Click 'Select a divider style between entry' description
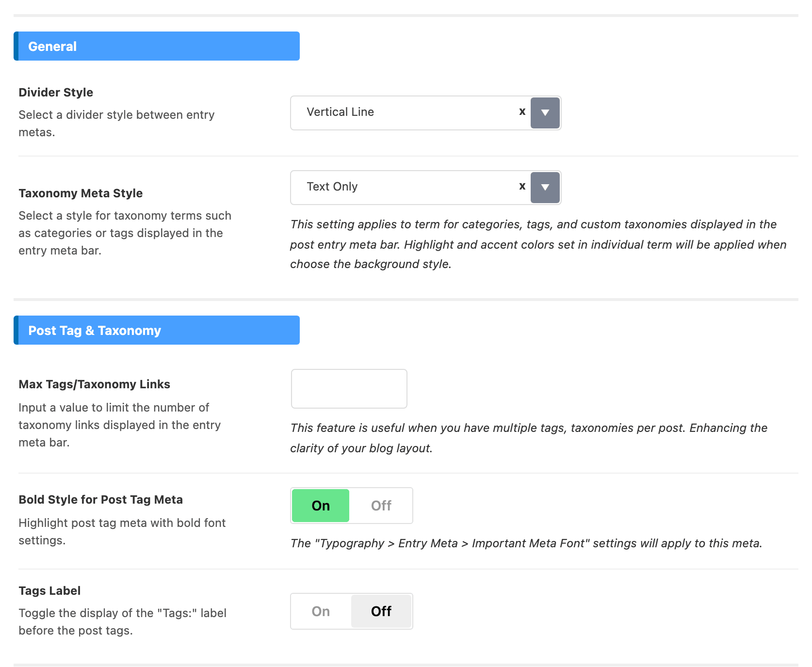 click(x=116, y=124)
